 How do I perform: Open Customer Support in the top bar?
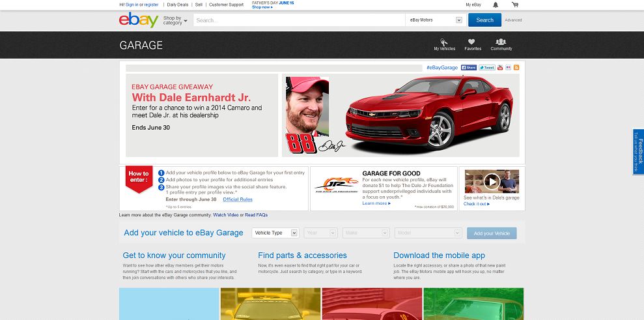[x=227, y=5]
